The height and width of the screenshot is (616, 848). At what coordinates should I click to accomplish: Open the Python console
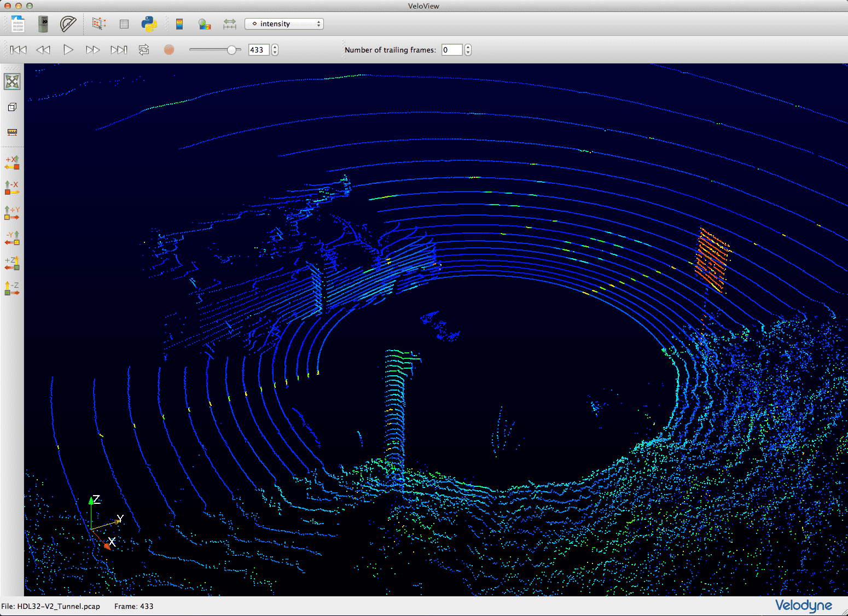(x=149, y=24)
